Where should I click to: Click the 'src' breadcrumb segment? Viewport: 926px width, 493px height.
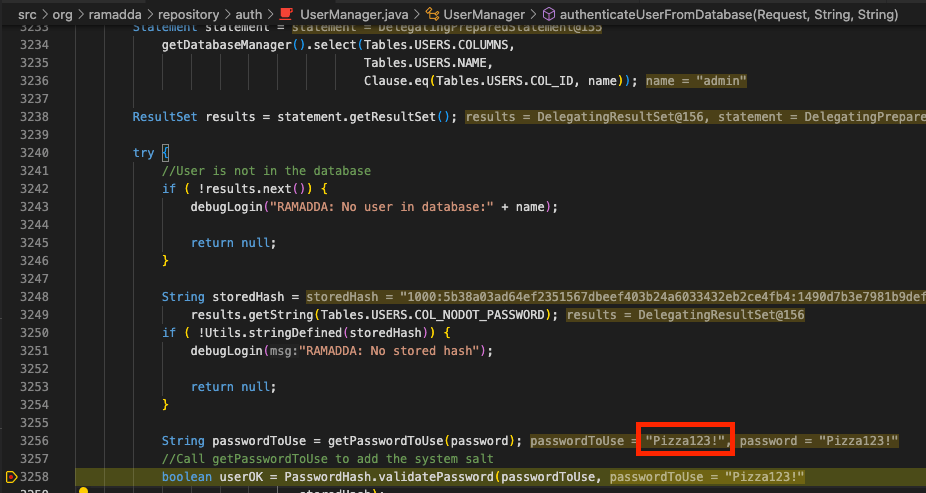27,14
